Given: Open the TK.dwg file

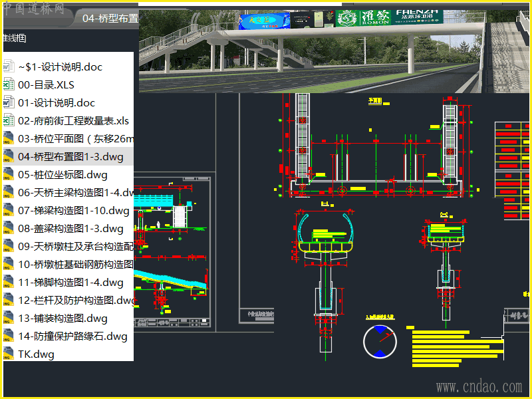Looking at the screenshot, I should [x=36, y=354].
